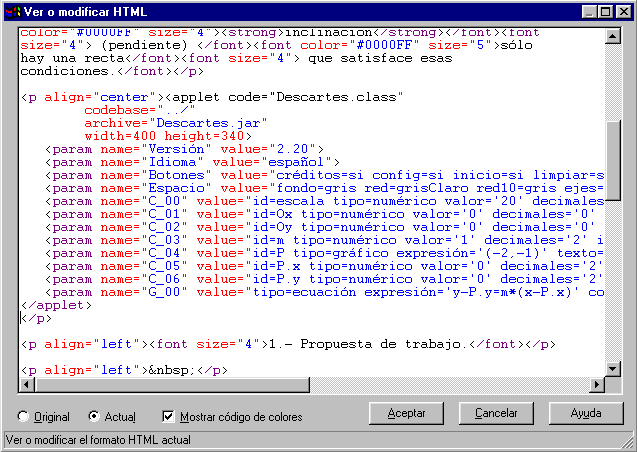Click the Cancelar button
The width and height of the screenshot is (637, 452).
click(496, 413)
